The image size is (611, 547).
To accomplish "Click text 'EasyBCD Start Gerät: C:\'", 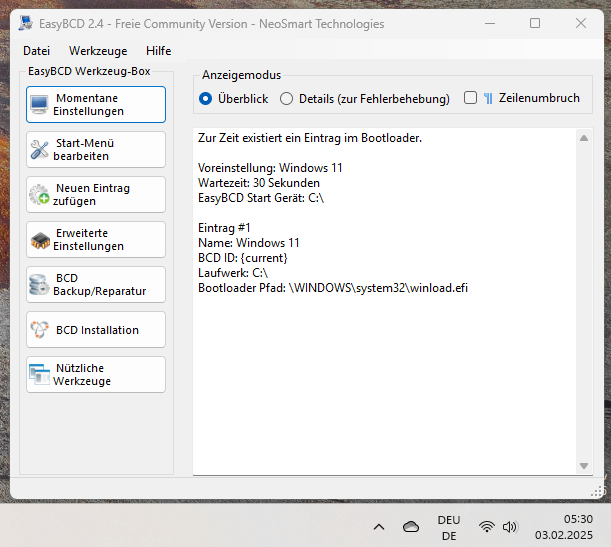I will [x=261, y=198].
